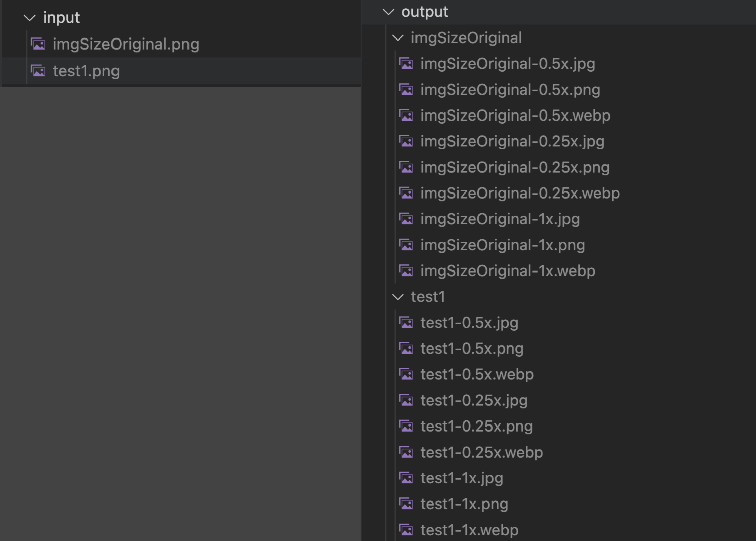Open test1-0.25x.png file
Image resolution: width=756 pixels, height=541 pixels.
tap(476, 426)
